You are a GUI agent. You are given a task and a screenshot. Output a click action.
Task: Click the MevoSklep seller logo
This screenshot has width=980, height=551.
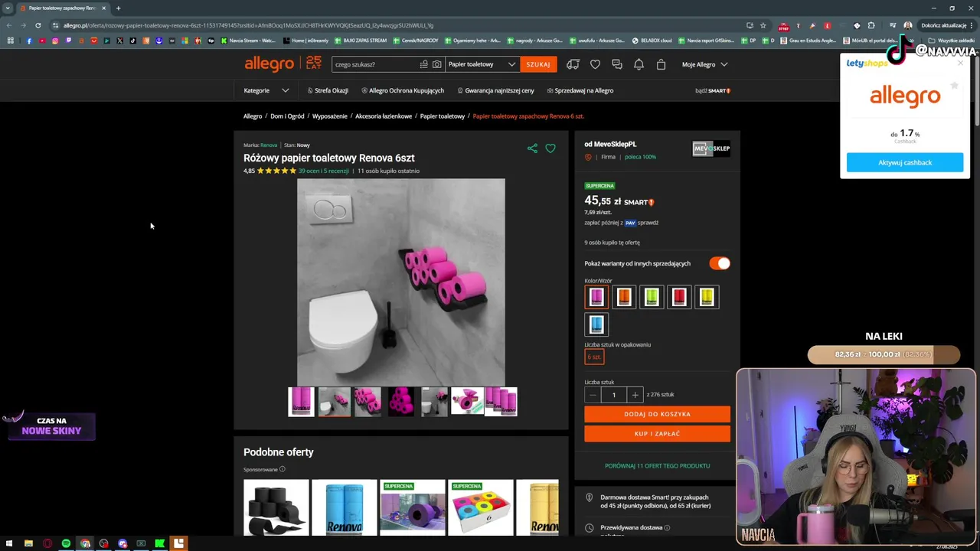[x=711, y=148]
